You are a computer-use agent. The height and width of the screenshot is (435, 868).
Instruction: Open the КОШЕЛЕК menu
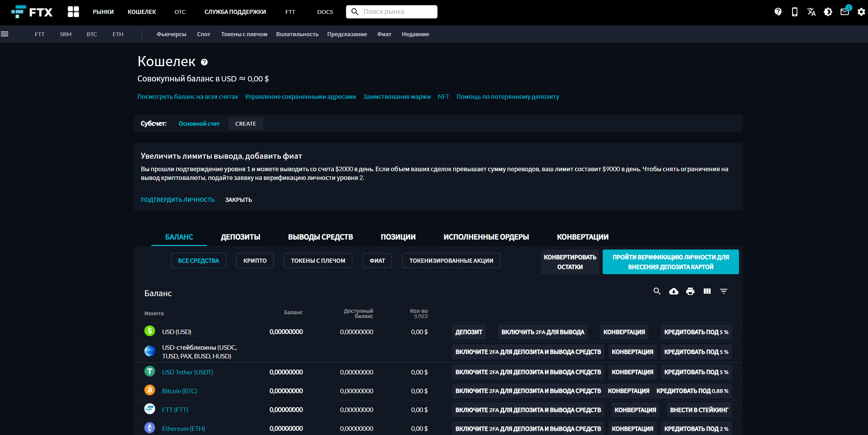click(x=142, y=12)
